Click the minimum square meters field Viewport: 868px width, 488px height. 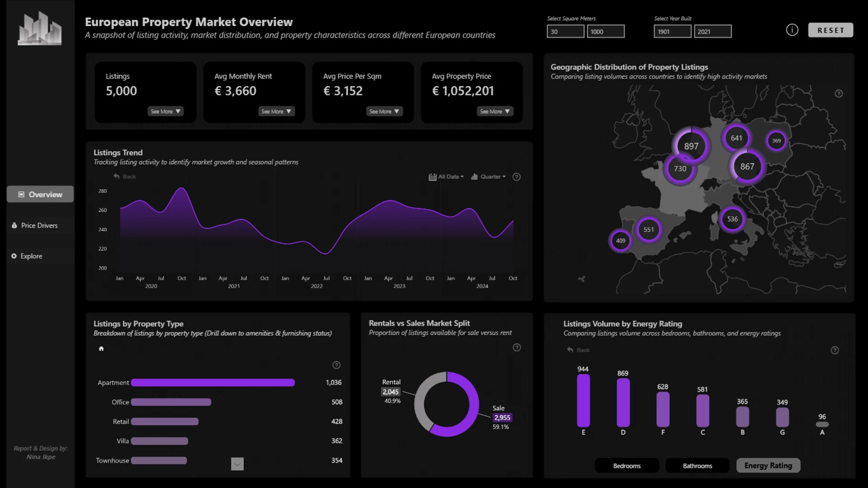coord(565,32)
